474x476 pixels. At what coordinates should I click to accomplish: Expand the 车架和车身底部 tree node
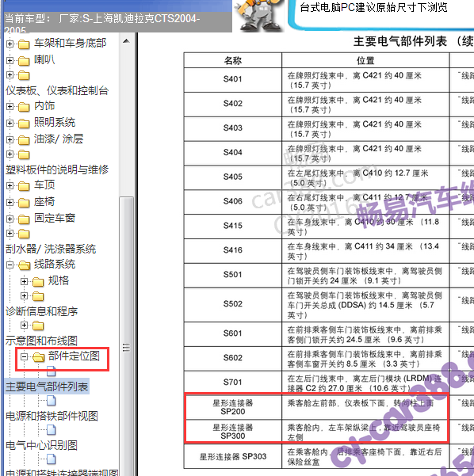coord(10,44)
